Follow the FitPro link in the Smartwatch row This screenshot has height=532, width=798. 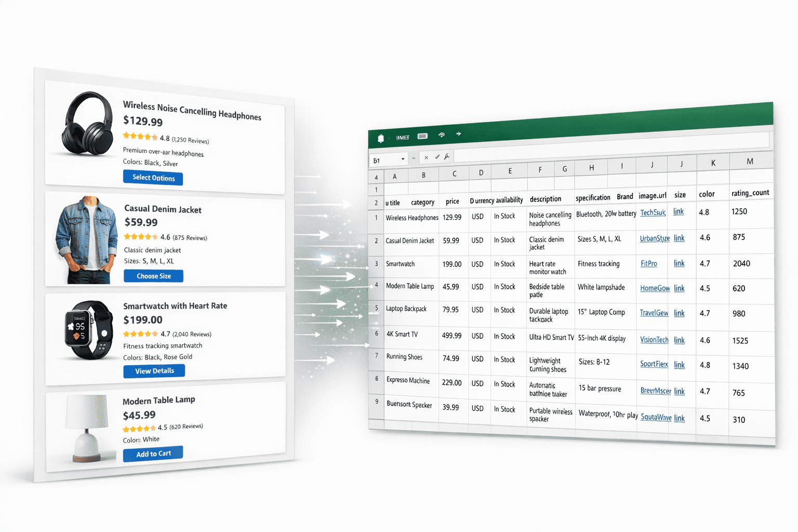click(x=649, y=263)
